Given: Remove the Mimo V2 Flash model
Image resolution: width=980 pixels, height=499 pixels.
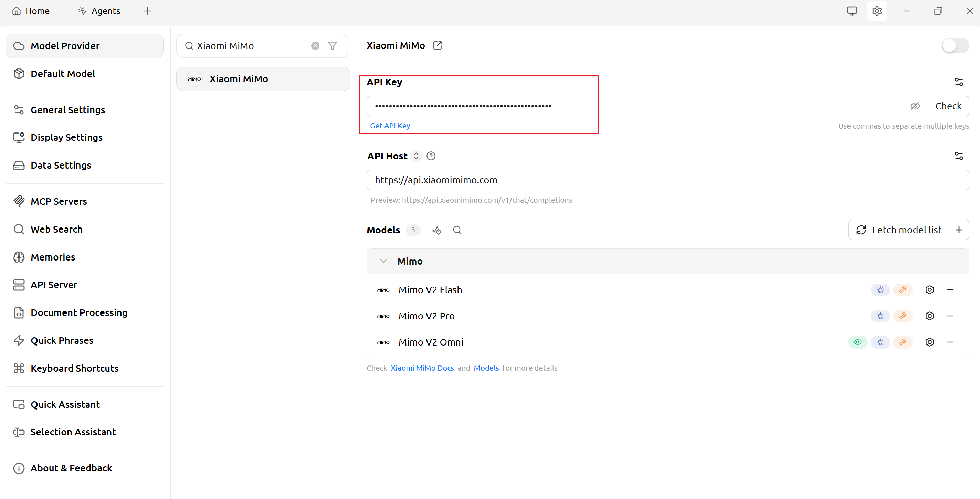Looking at the screenshot, I should tap(950, 290).
